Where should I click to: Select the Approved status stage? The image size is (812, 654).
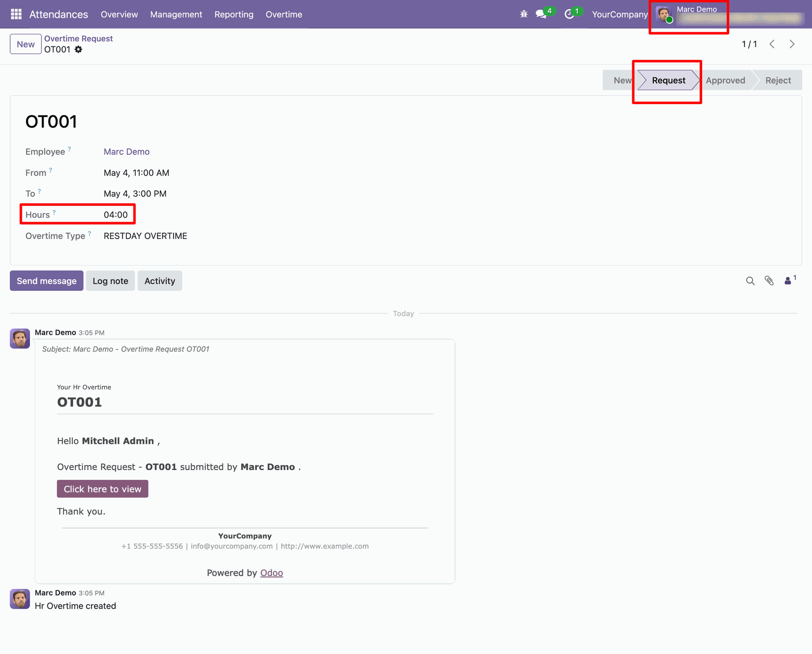(725, 80)
